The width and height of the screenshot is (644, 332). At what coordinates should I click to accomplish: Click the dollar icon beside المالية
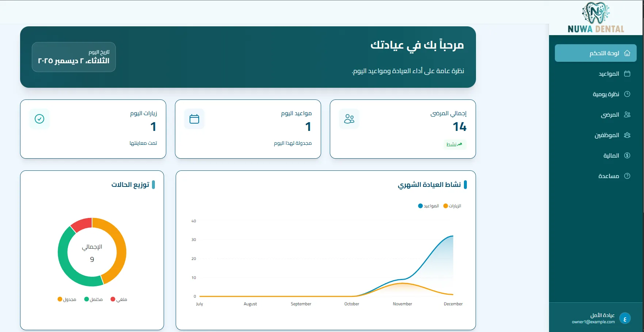[x=627, y=155]
